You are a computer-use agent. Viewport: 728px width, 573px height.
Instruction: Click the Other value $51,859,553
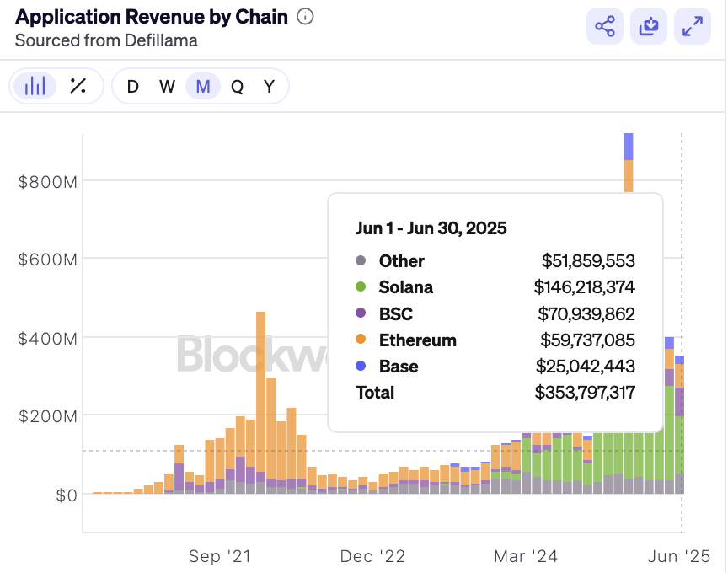tap(588, 261)
